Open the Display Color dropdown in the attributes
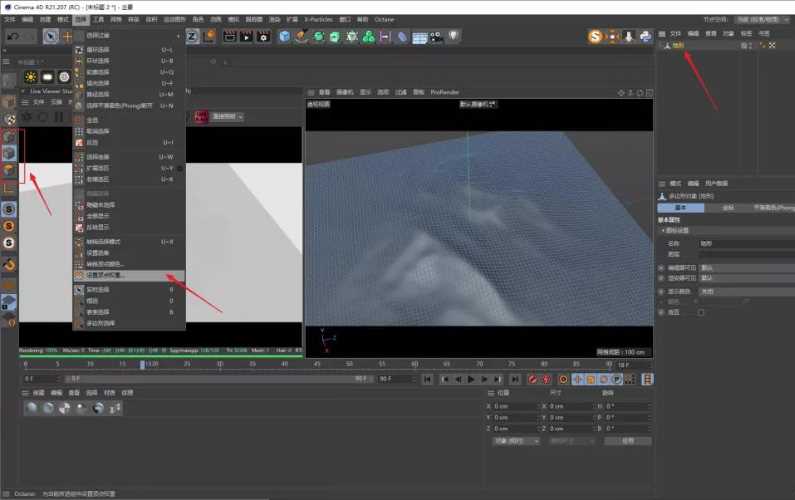The width and height of the screenshot is (795, 500). tap(746, 292)
